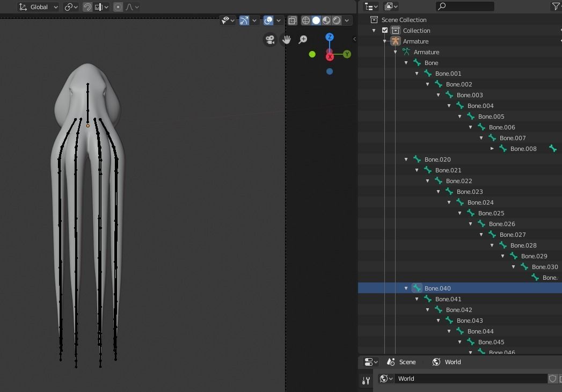Expand the Bone.008 row
Screen dimensions: 562x392
pyautogui.click(x=492, y=149)
